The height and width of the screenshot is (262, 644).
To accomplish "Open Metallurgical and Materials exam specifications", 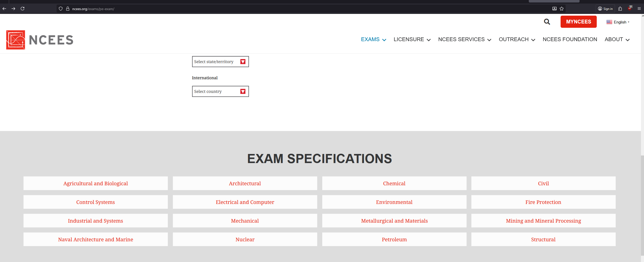I will click(394, 221).
